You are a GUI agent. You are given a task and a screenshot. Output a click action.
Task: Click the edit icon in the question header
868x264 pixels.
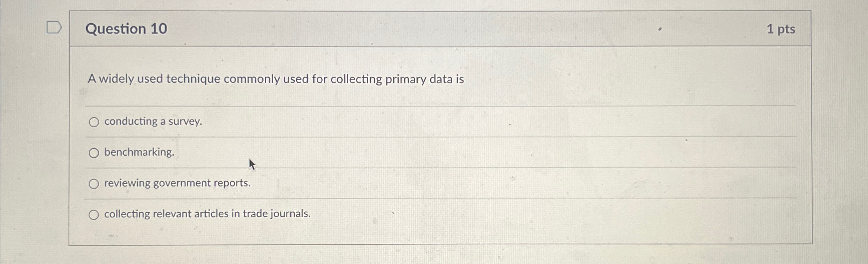pos(659,29)
